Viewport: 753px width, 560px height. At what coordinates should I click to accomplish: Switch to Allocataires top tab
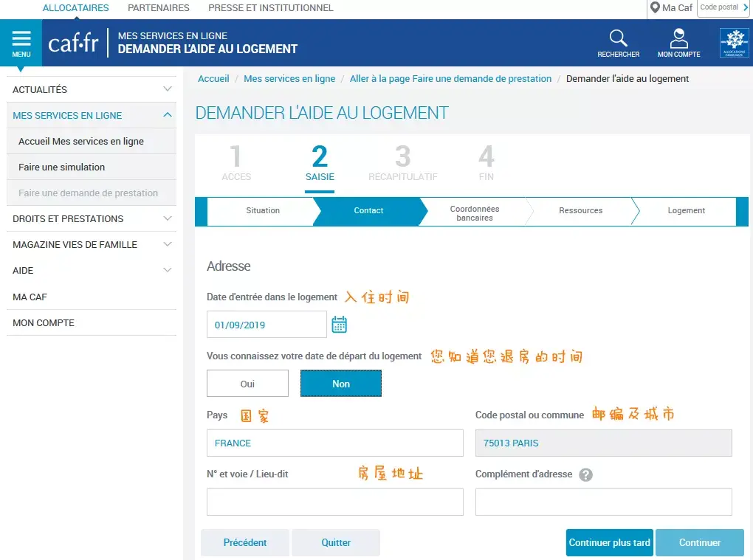(76, 7)
